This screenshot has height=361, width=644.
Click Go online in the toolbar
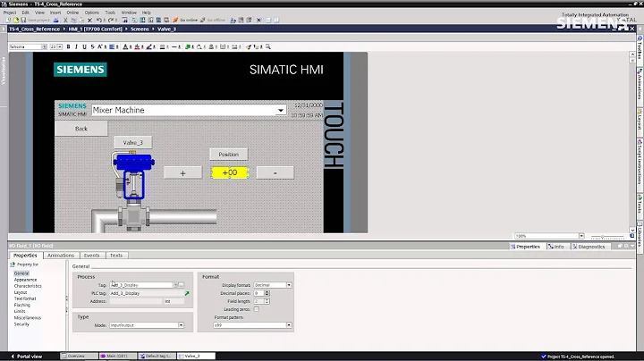coord(185,20)
